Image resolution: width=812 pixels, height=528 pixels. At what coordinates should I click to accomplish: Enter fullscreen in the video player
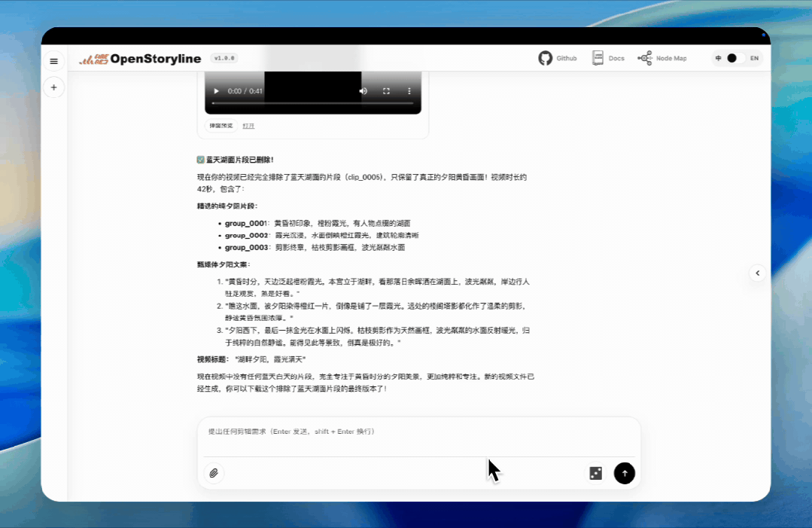pyautogui.click(x=386, y=90)
